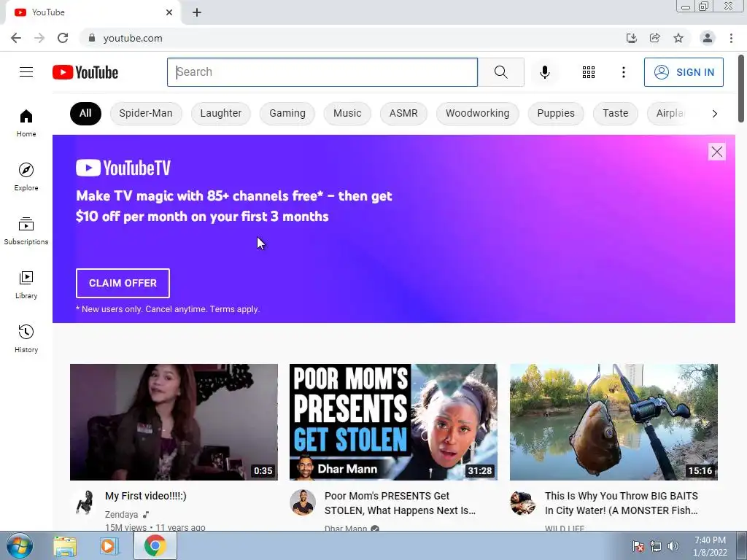Bookmark this page with star icon
Screen dimensions: 747x560
click(678, 38)
